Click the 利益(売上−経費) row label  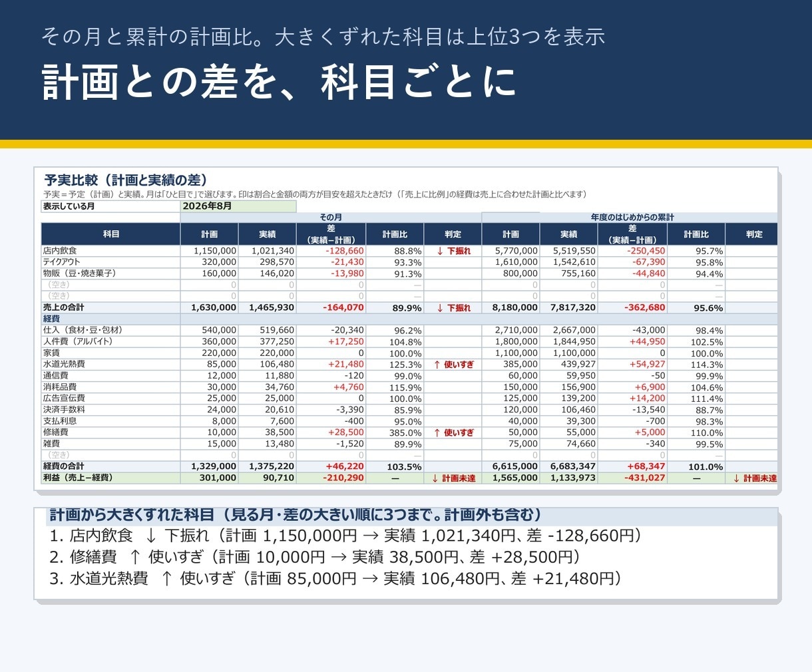pyautogui.click(x=110, y=478)
